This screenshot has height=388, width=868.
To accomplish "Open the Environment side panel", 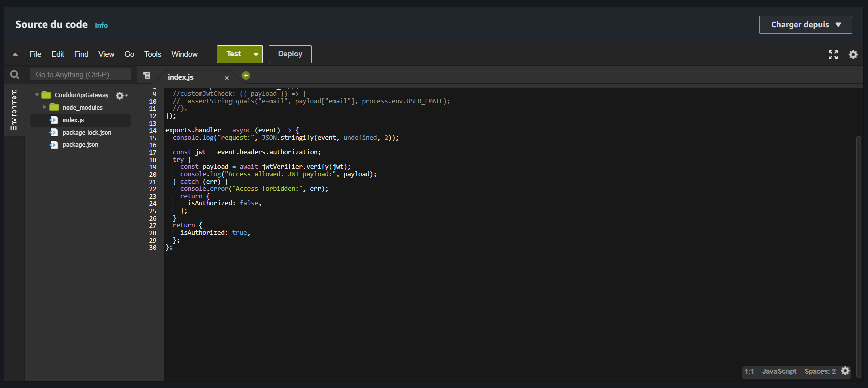I will click(x=14, y=110).
